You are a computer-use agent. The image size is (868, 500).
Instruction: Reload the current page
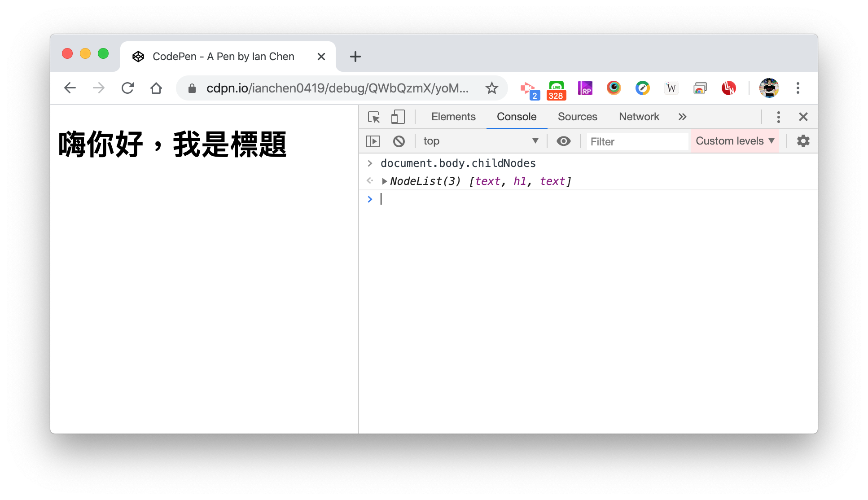(x=128, y=88)
